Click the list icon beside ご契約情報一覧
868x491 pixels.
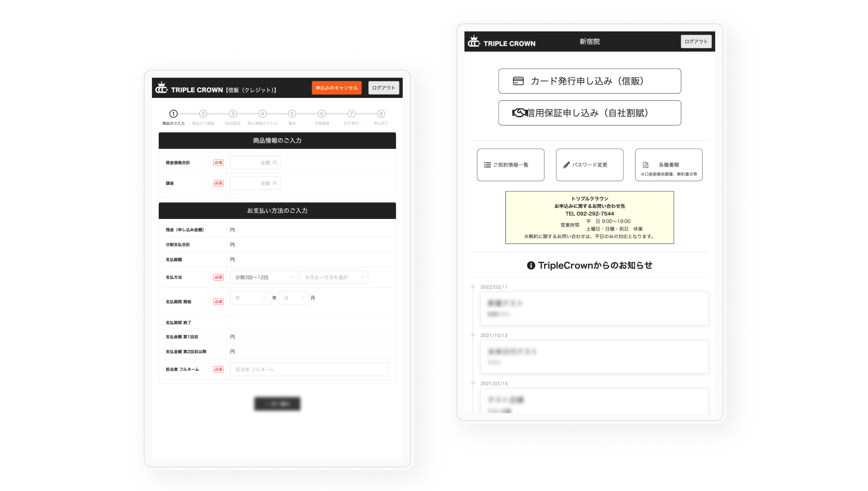point(487,165)
